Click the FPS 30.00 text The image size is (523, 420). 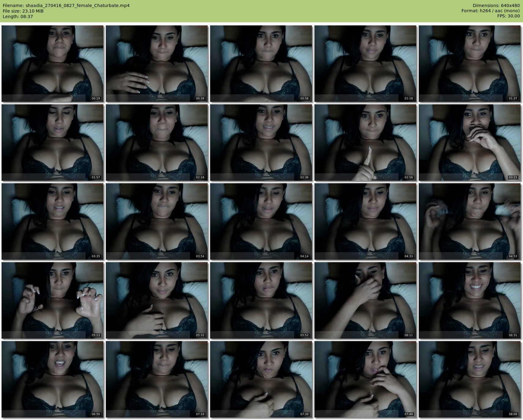508,17
